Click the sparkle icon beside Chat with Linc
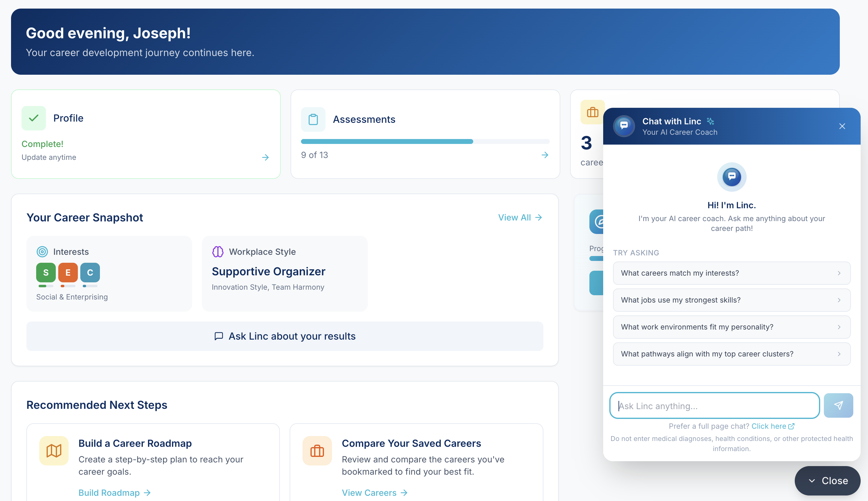Image resolution: width=868 pixels, height=501 pixels. (710, 121)
